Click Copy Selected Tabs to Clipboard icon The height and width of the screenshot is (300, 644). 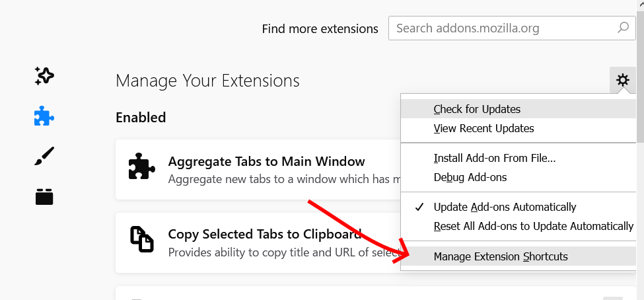142,239
